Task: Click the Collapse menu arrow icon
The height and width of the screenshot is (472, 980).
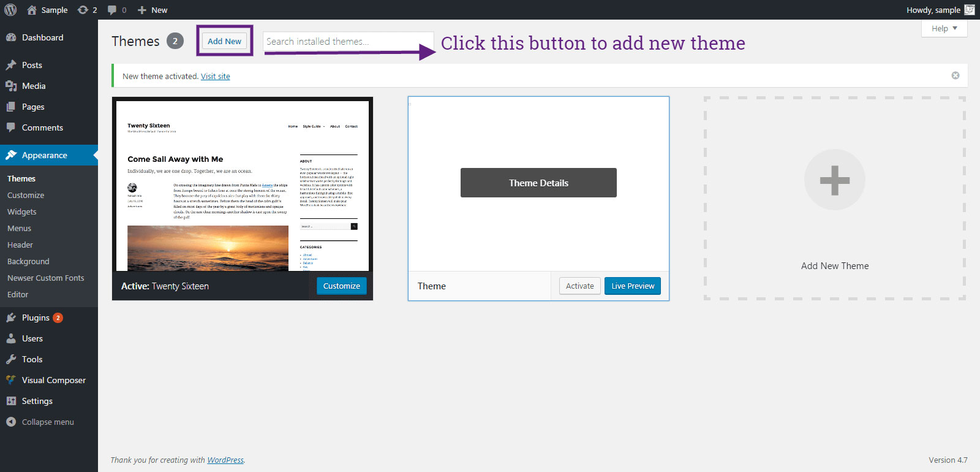Action: click(11, 422)
